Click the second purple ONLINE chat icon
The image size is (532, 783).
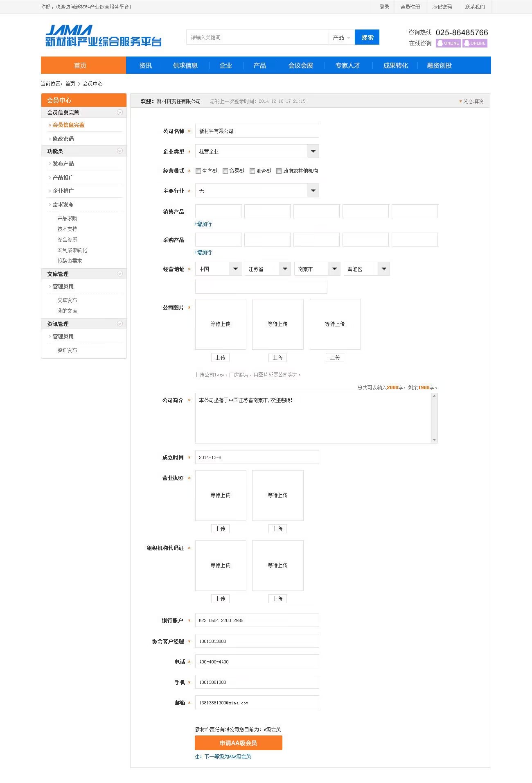475,43
